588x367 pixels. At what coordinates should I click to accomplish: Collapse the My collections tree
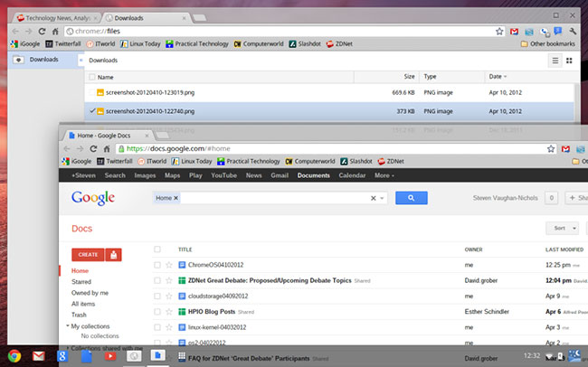68,325
